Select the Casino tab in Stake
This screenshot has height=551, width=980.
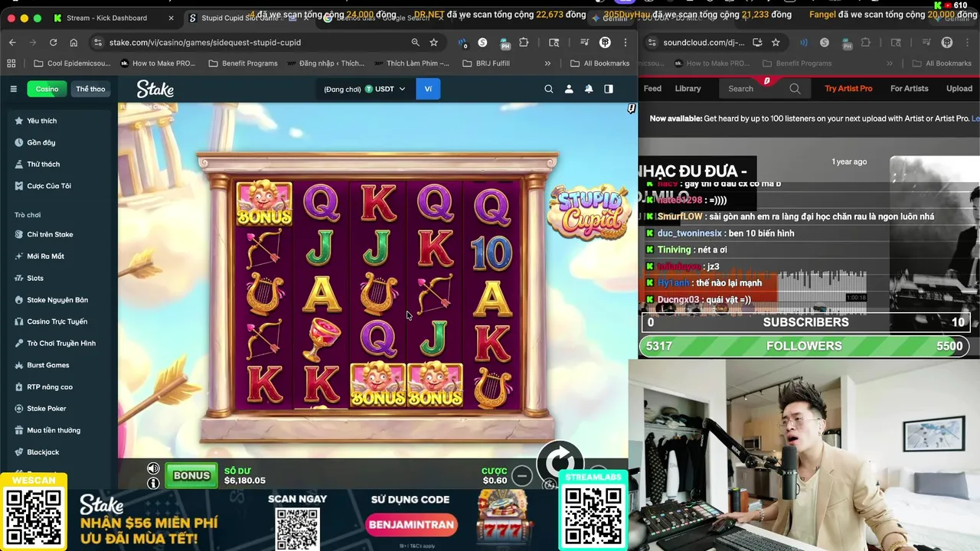[x=47, y=89]
